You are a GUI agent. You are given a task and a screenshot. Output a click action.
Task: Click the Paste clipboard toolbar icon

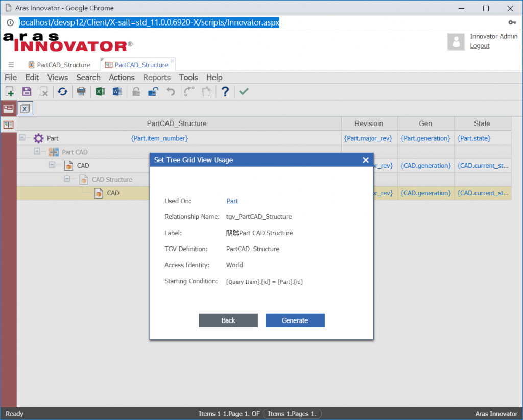point(206,91)
